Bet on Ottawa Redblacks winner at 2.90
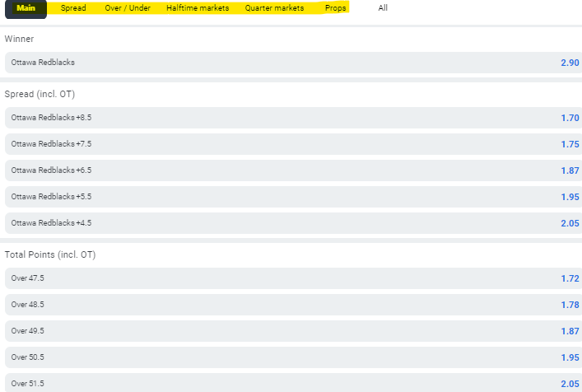The height and width of the screenshot is (392, 582). pyautogui.click(x=293, y=63)
